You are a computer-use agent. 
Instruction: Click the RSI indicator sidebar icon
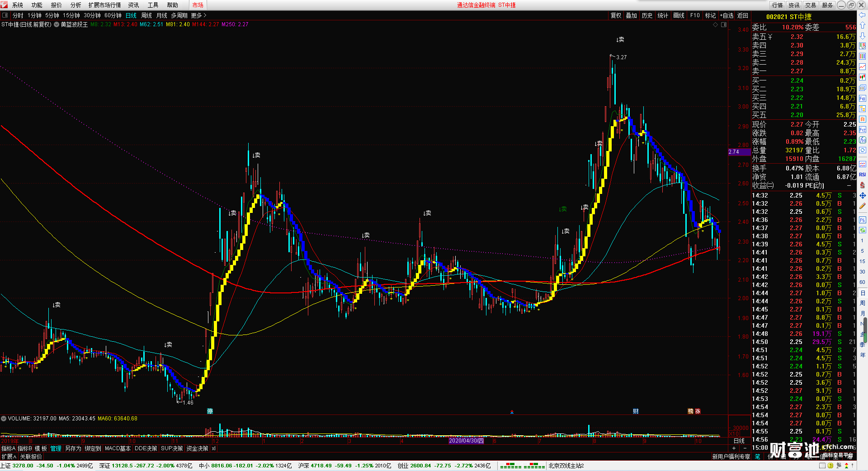(x=863, y=174)
